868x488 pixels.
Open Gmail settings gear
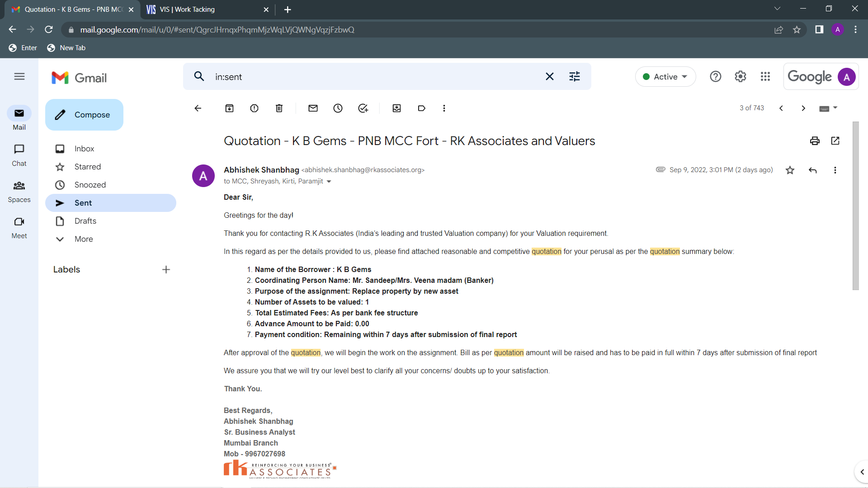coord(740,76)
